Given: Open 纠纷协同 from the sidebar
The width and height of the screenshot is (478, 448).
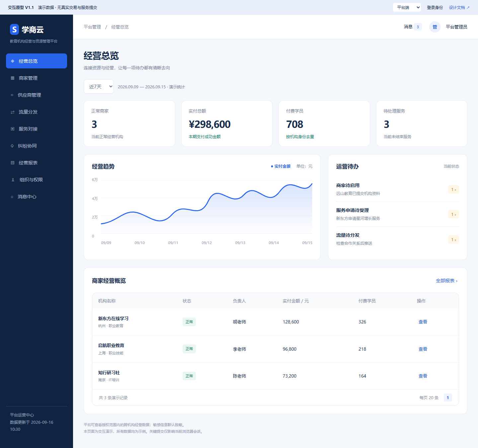Looking at the screenshot, I should coord(37,146).
